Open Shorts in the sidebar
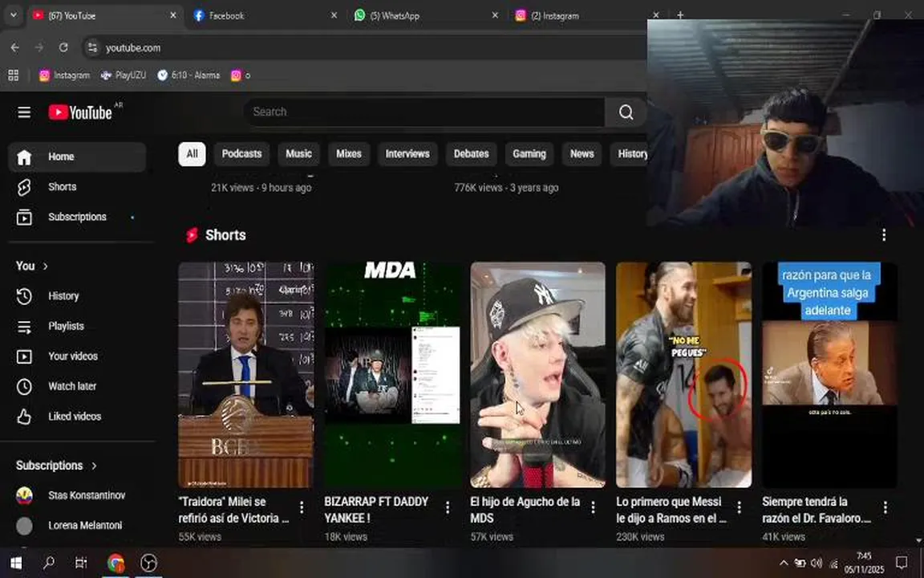Image resolution: width=924 pixels, height=578 pixels. click(77, 187)
